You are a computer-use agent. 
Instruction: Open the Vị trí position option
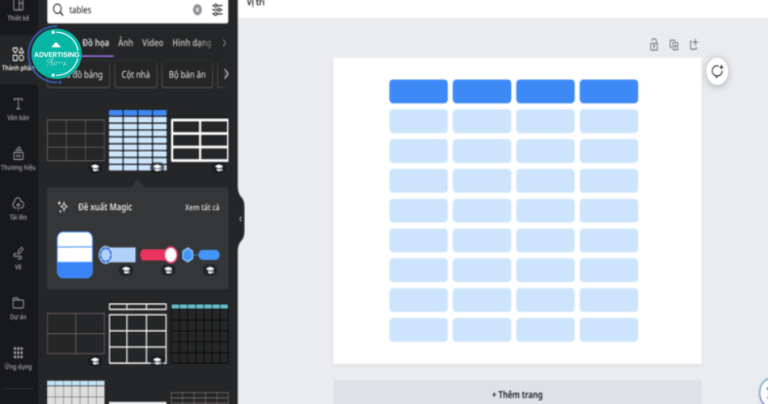[x=255, y=3]
